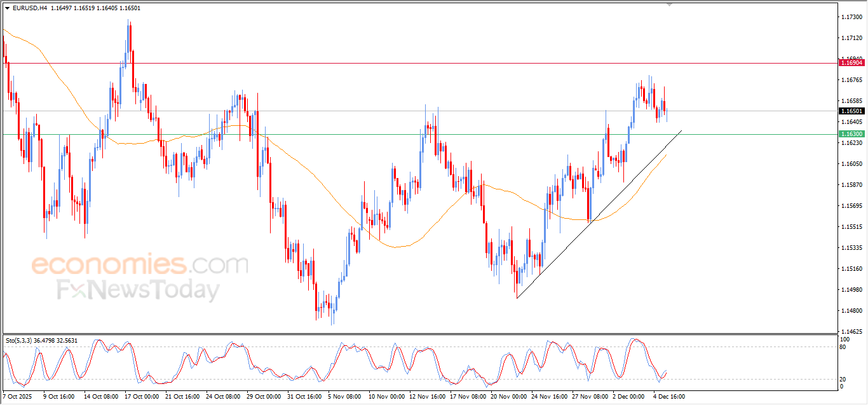Click the 1.16050 price scale label
This screenshot has height=405, width=868.
click(851, 164)
